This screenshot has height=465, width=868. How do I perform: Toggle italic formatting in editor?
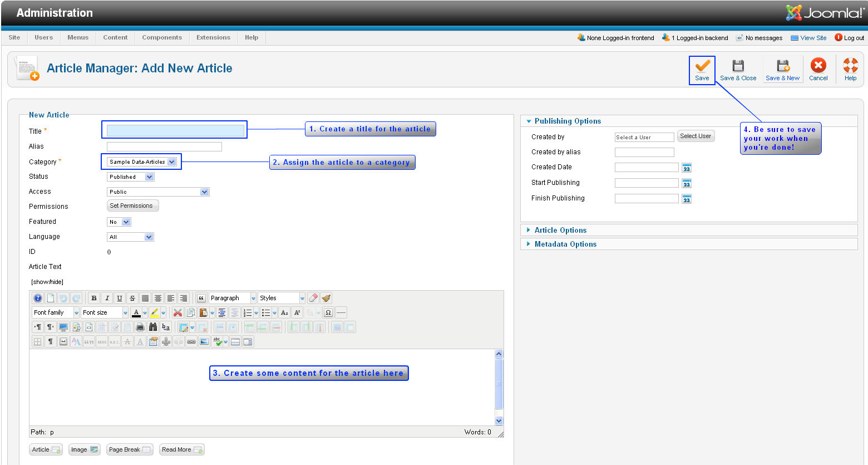107,298
